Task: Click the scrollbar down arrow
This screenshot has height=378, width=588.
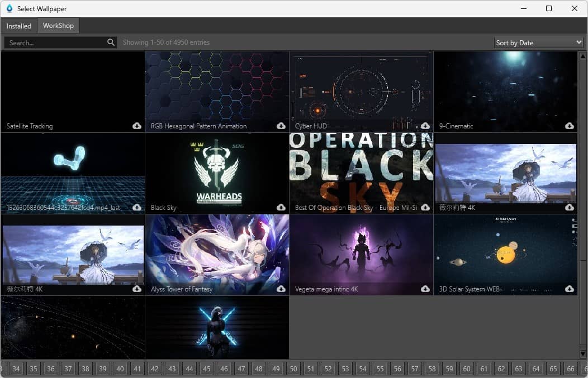Action: (x=583, y=354)
